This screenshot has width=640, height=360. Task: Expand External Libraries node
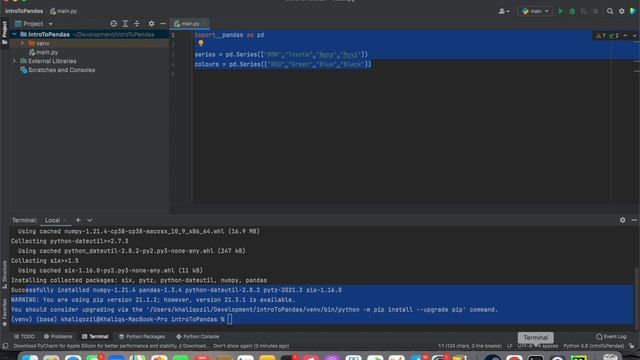tap(15, 61)
